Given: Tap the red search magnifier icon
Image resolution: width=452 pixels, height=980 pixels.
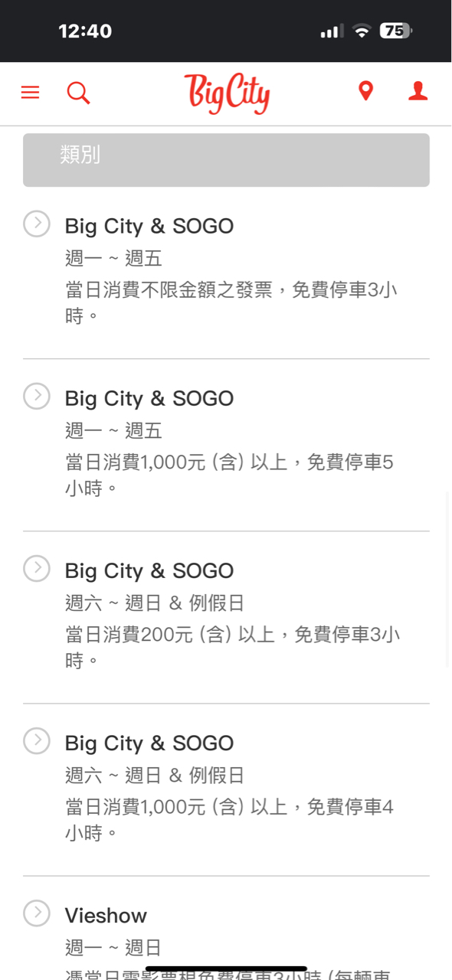Looking at the screenshot, I should (x=78, y=93).
